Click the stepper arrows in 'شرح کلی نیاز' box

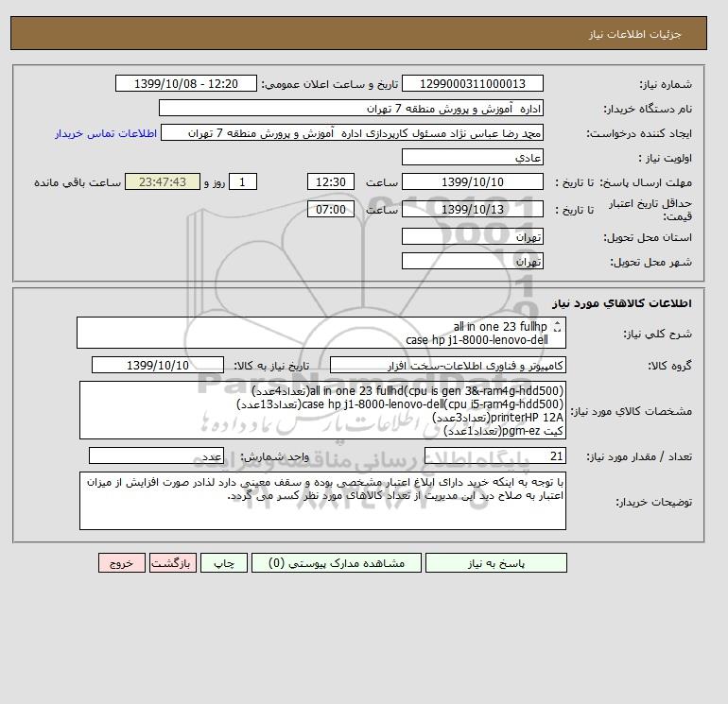pos(557,327)
